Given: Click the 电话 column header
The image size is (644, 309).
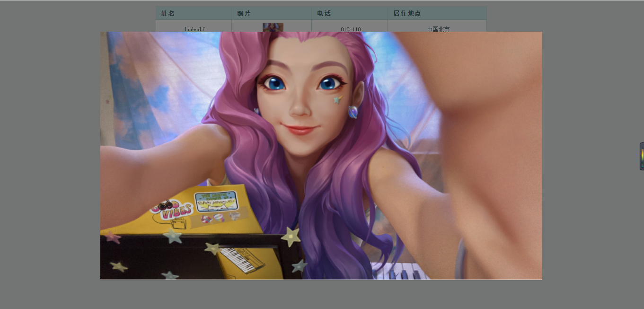Looking at the screenshot, I should click(x=350, y=13).
